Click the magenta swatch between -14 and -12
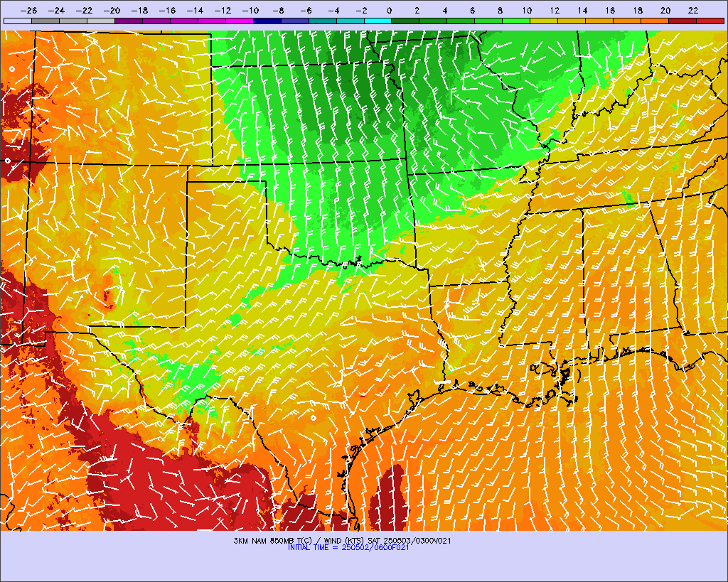Screen dimensions: 728x582 (x=212, y=21)
